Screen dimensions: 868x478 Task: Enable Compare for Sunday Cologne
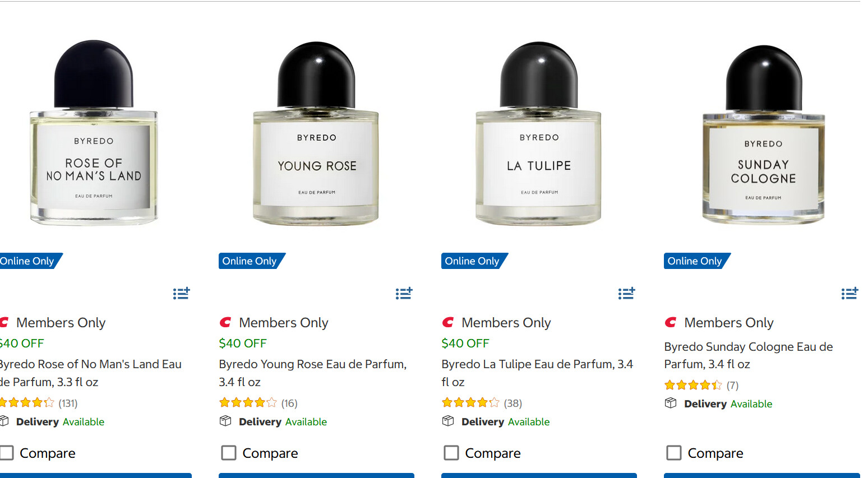coord(674,453)
